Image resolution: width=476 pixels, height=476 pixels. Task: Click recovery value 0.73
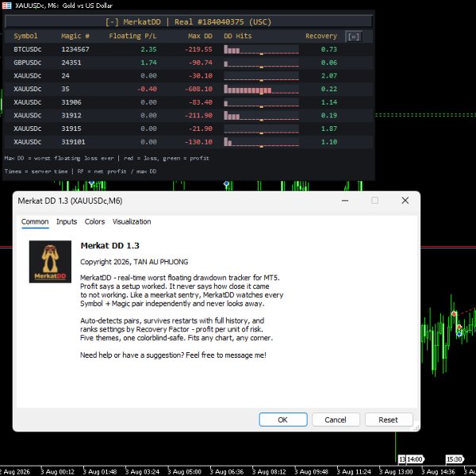(329, 49)
